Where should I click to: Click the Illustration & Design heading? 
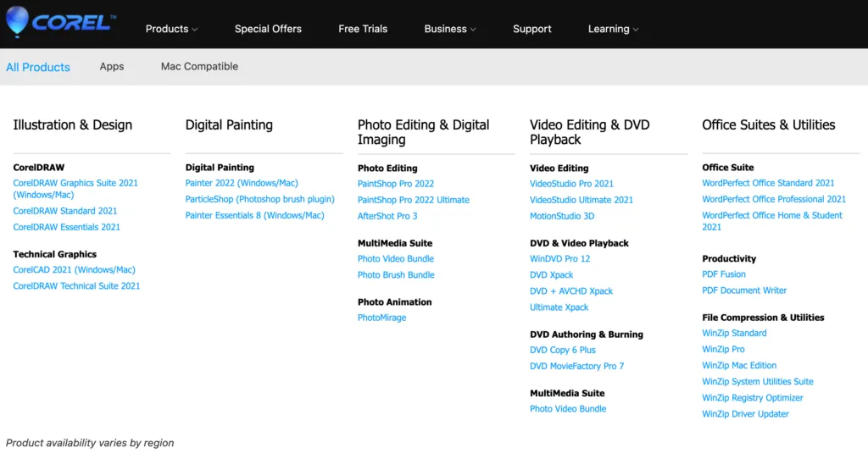73,125
